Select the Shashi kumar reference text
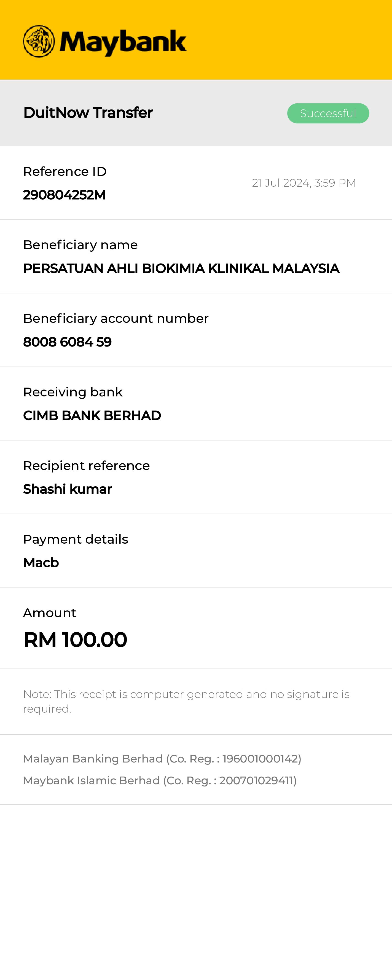This screenshot has height=980, width=392. tap(67, 489)
